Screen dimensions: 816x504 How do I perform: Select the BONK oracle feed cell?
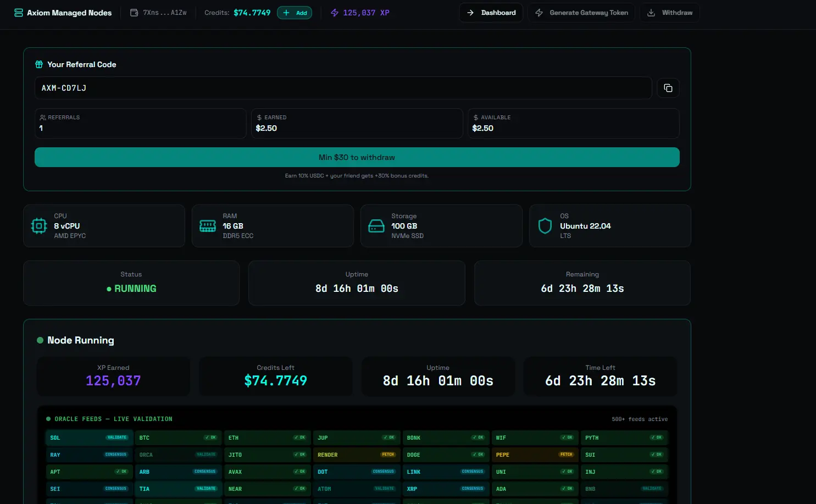(x=446, y=438)
